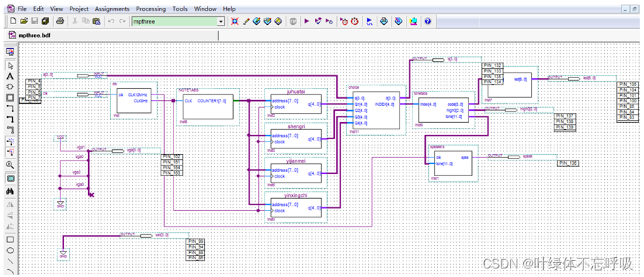The image size is (644, 277).
Task: Open the View menu
Action: point(57,9)
